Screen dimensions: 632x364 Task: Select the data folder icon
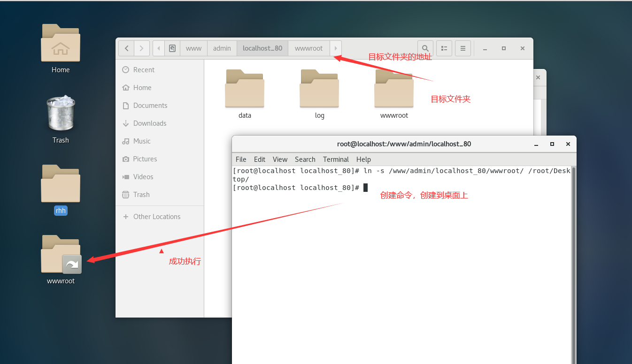(x=245, y=89)
